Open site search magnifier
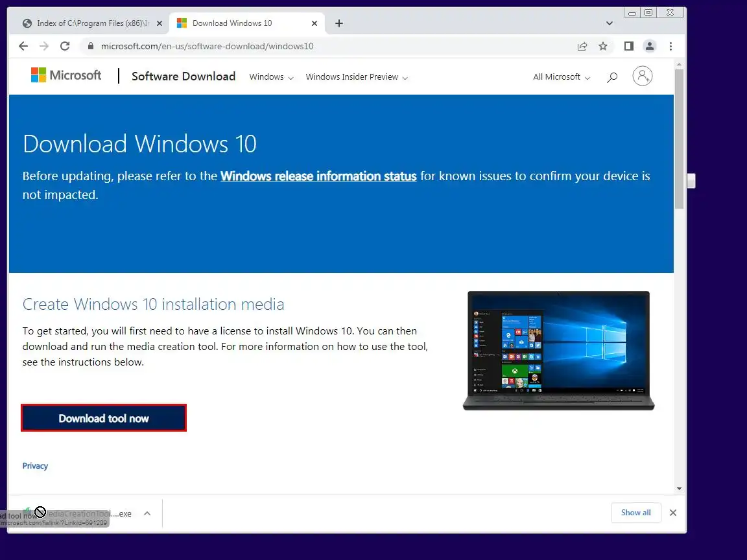747x560 pixels. point(612,77)
